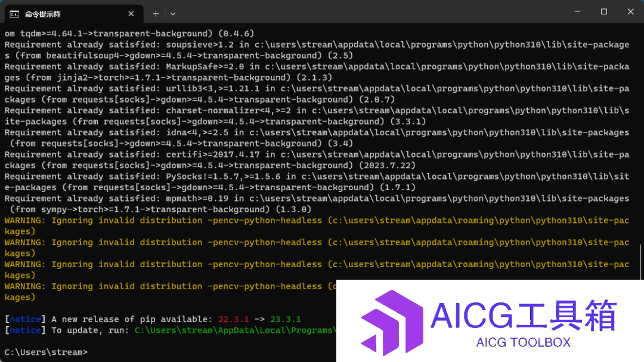This screenshot has height=362, width=644.
Task: Click the blue notice label before "A new release"
Action: click(25, 319)
